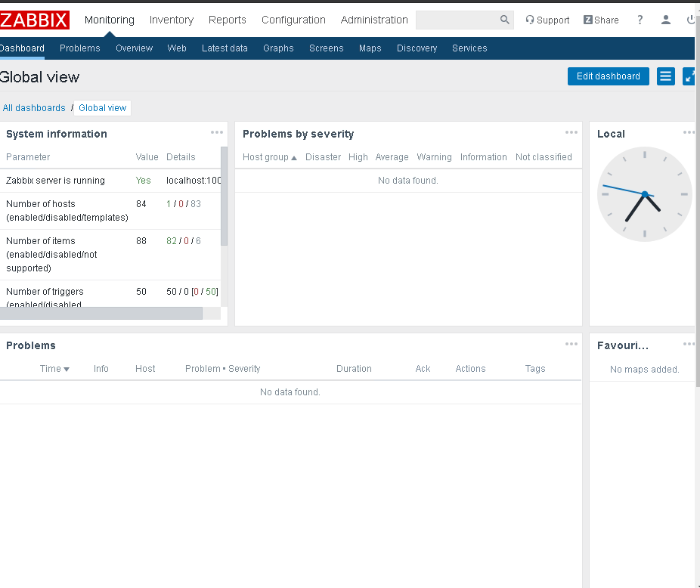Click the items value '88'
Viewport: 700px width, 588px height.
pos(141,241)
